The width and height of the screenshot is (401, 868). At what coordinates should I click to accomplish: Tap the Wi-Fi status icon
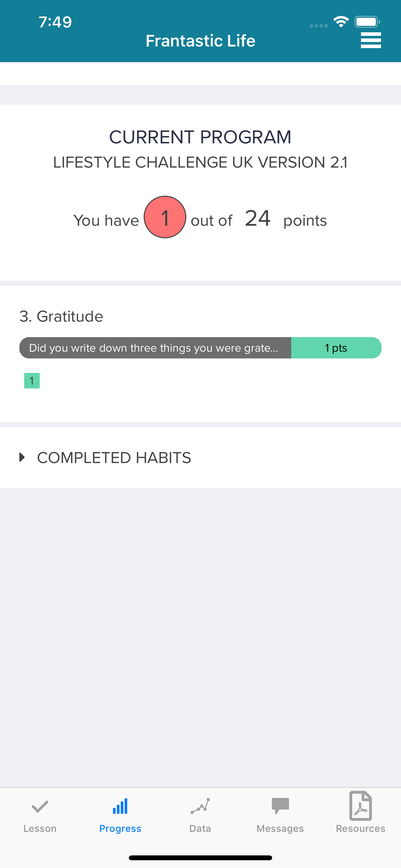(341, 22)
